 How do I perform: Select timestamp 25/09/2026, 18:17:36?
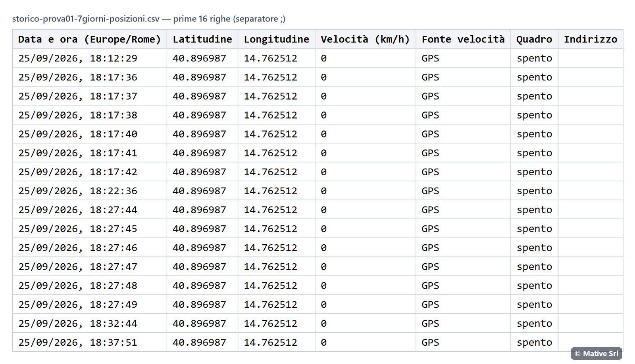click(78, 77)
